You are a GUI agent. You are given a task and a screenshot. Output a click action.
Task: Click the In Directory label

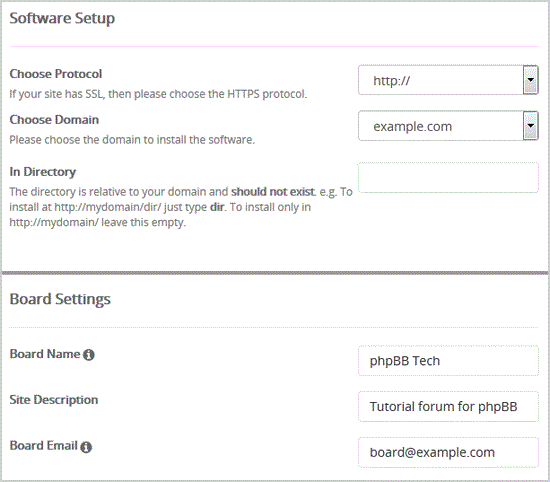coord(43,172)
